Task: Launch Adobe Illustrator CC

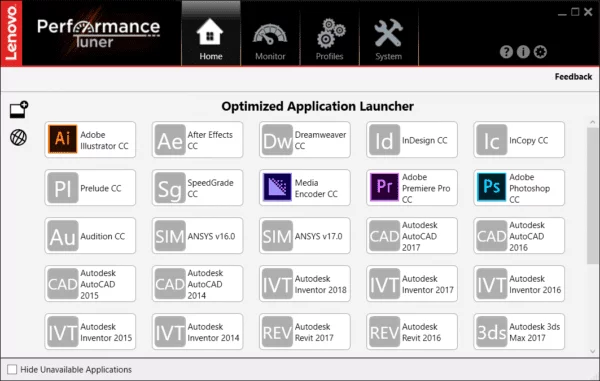Action: point(90,140)
